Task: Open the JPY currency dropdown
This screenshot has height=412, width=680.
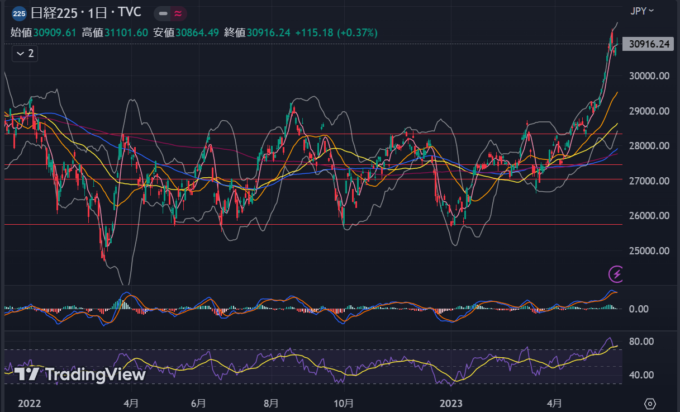Action: (643, 11)
